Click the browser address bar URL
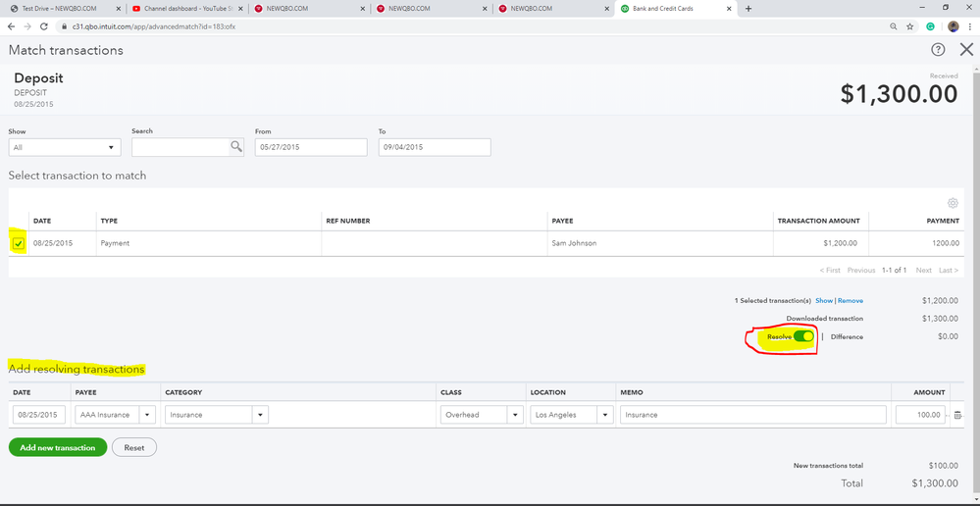This screenshot has width=980, height=506. coord(155,26)
